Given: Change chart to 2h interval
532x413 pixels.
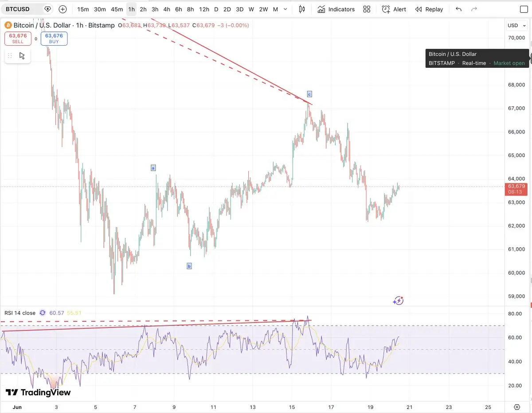Looking at the screenshot, I should click(143, 9).
